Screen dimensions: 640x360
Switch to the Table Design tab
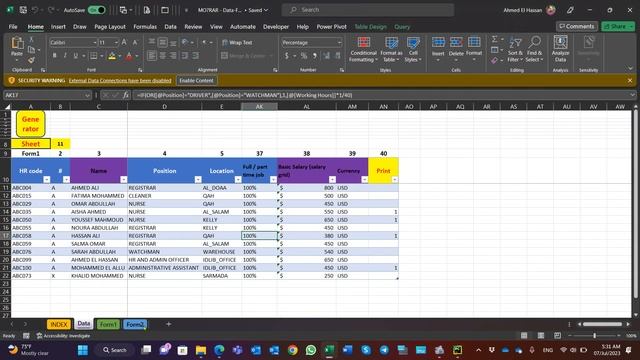click(x=370, y=27)
